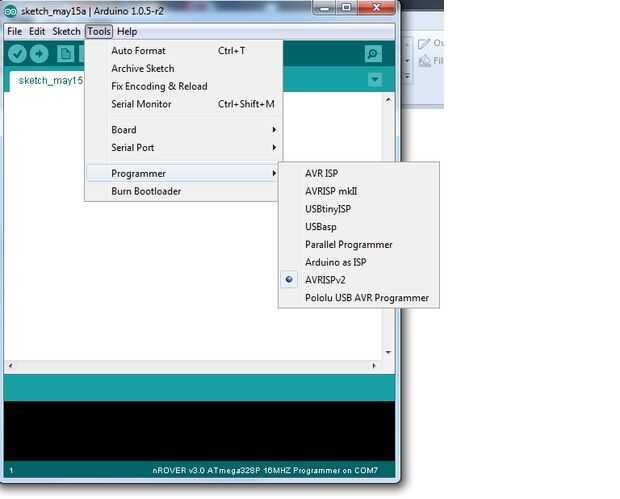Select Parallel Programmer option
Viewport: 620px width, 499px height.
[359, 244]
